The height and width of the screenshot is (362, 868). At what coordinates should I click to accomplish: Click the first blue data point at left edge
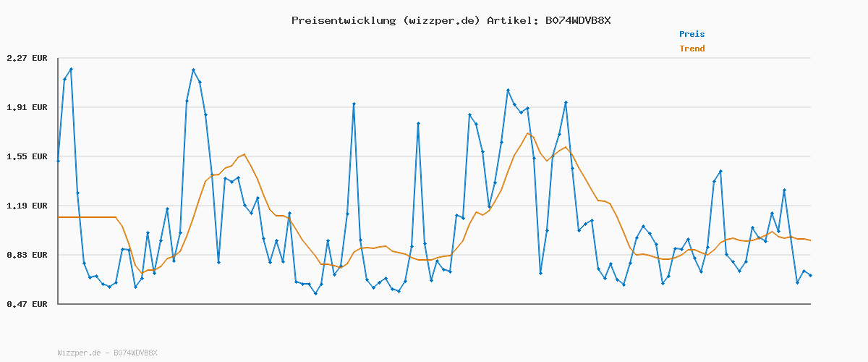click(x=58, y=161)
